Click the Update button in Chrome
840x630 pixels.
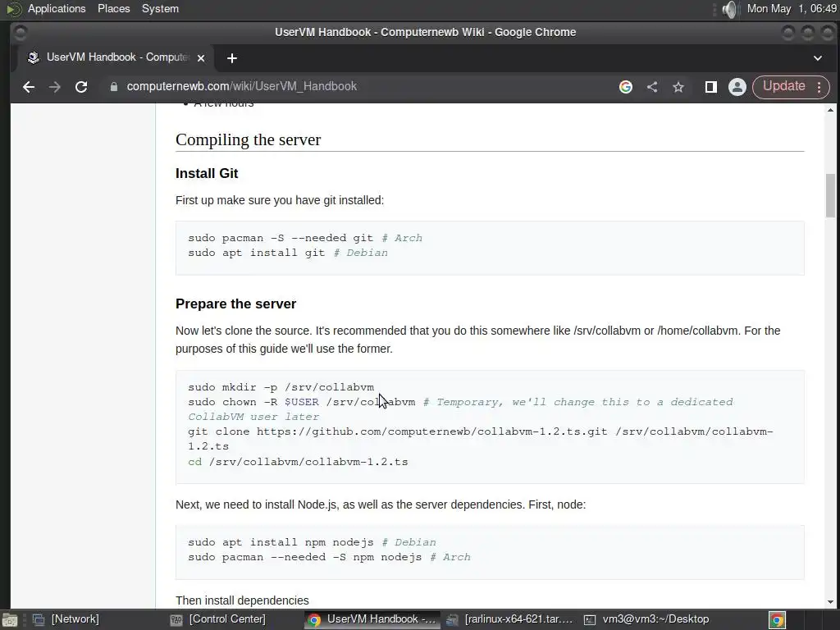pyautogui.click(x=783, y=86)
